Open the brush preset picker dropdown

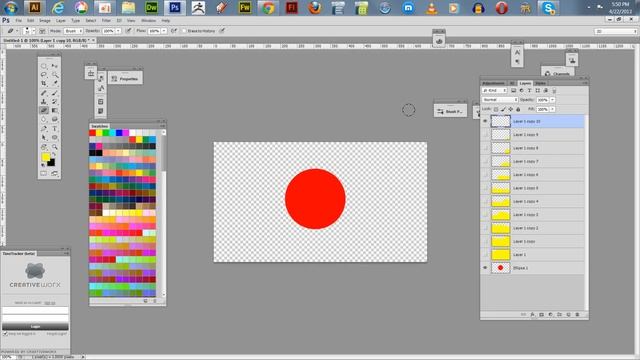[33, 31]
